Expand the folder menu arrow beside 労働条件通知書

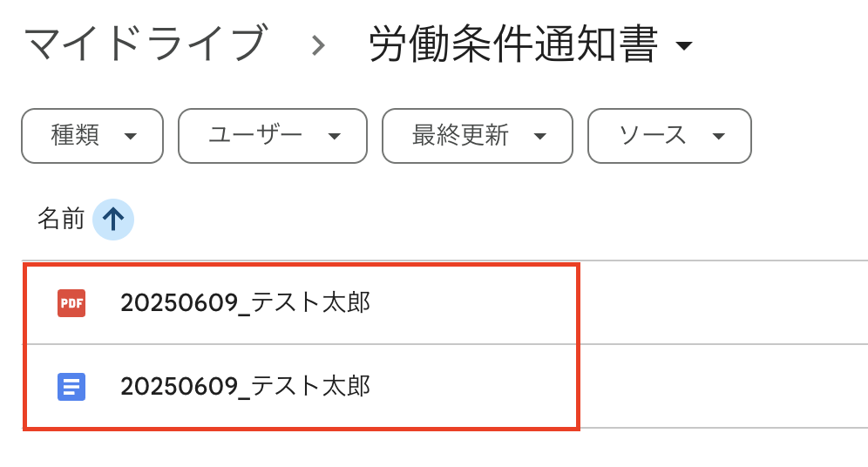click(x=684, y=46)
